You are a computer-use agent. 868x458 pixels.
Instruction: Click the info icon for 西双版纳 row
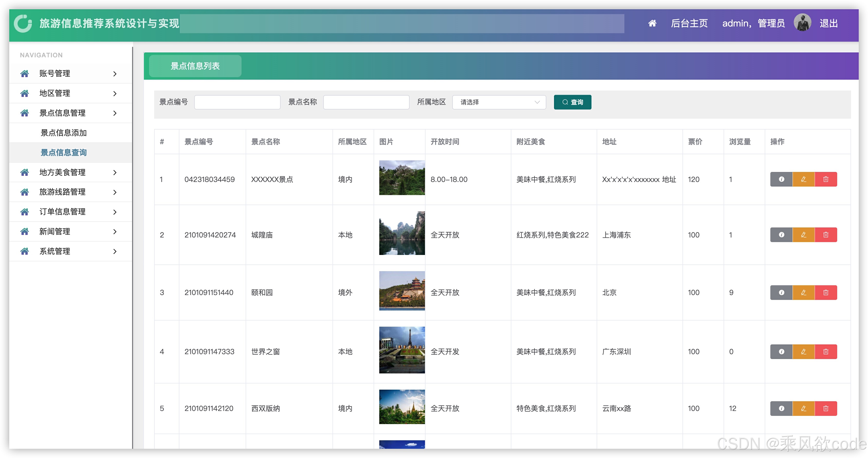point(781,408)
